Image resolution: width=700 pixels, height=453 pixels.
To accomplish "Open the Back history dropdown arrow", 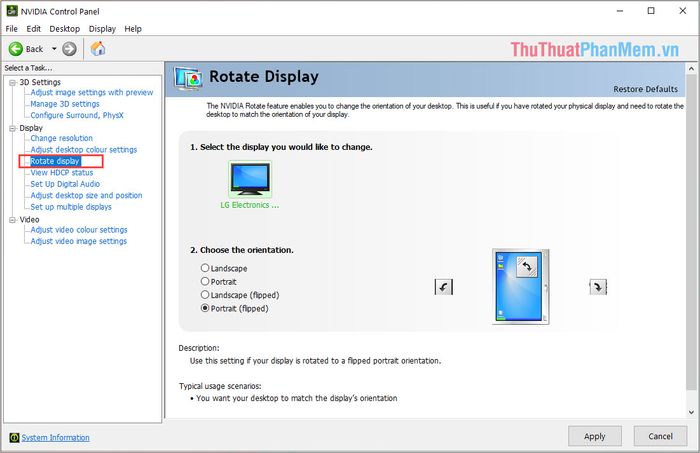I will [x=54, y=49].
